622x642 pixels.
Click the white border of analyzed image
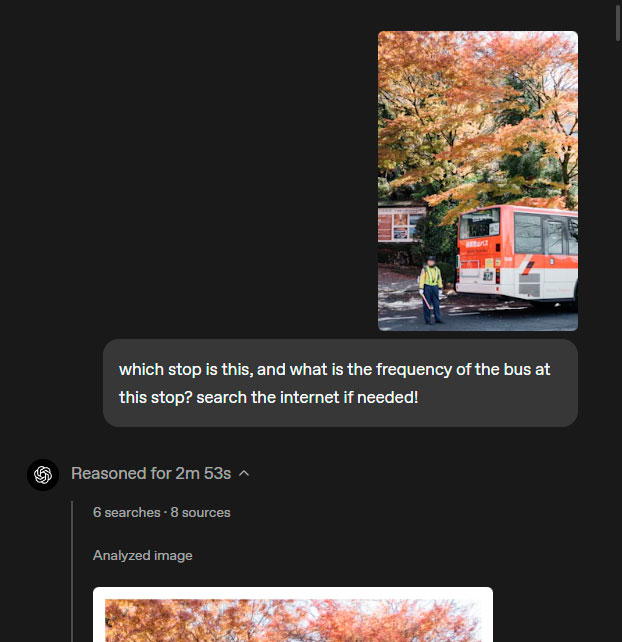pyautogui.click(x=293, y=592)
